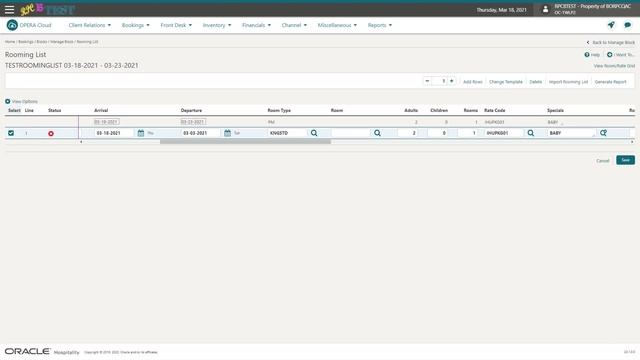The height and width of the screenshot is (360, 640).
Task: Click Manage Block in the breadcrumb
Action: [x=62, y=42]
